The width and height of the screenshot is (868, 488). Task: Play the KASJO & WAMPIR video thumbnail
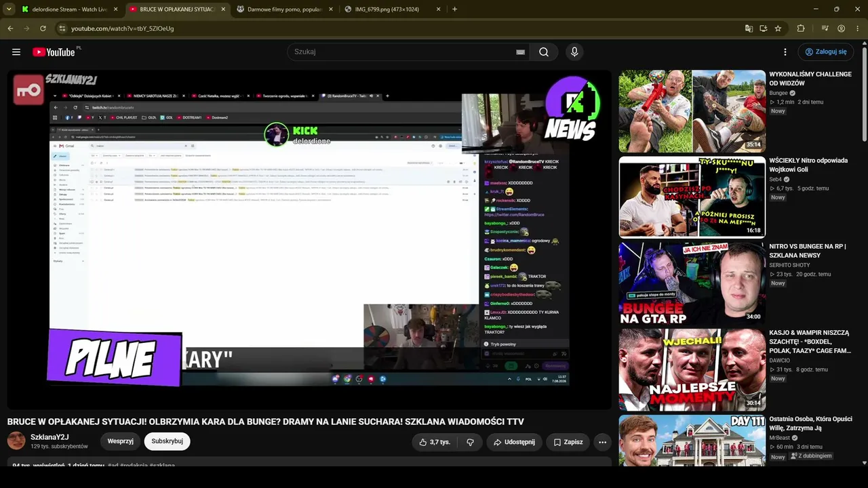(692, 370)
